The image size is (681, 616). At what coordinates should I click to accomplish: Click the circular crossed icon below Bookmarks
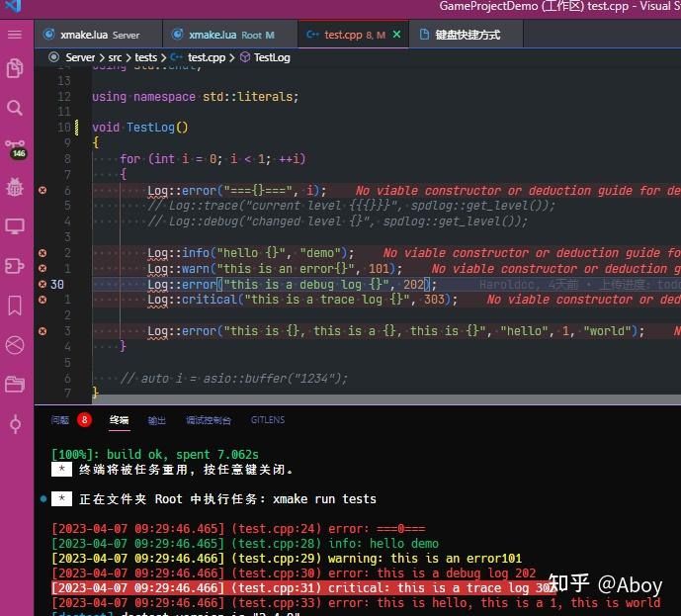(x=15, y=345)
